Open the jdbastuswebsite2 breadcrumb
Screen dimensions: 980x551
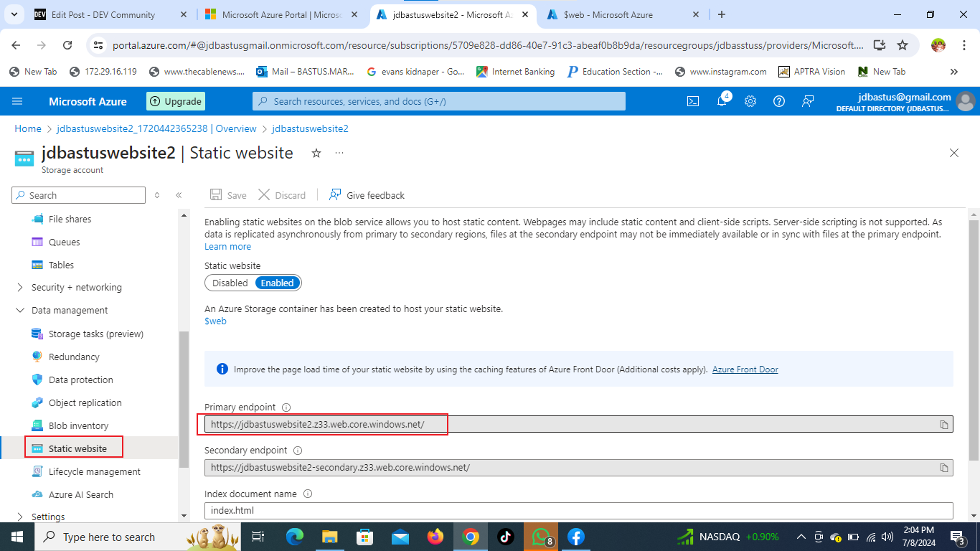point(310,128)
